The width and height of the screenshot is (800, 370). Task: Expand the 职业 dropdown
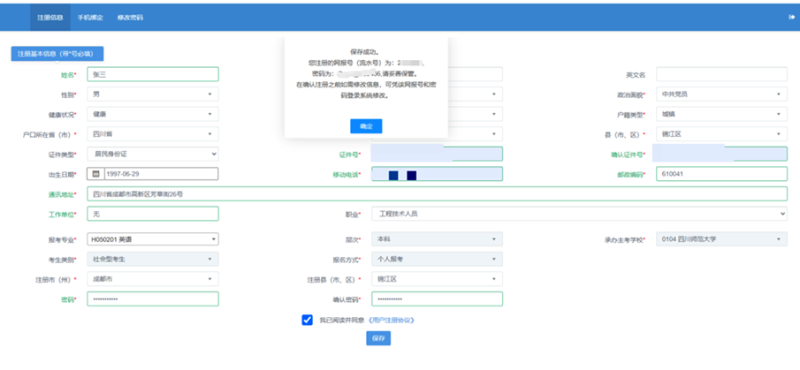click(579, 214)
